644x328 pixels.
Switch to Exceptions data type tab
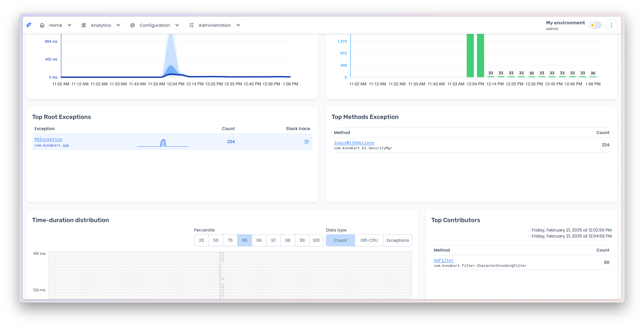pyautogui.click(x=397, y=240)
